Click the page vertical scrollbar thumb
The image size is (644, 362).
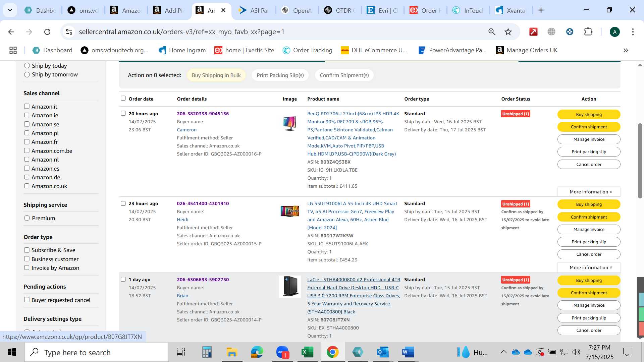(640, 161)
